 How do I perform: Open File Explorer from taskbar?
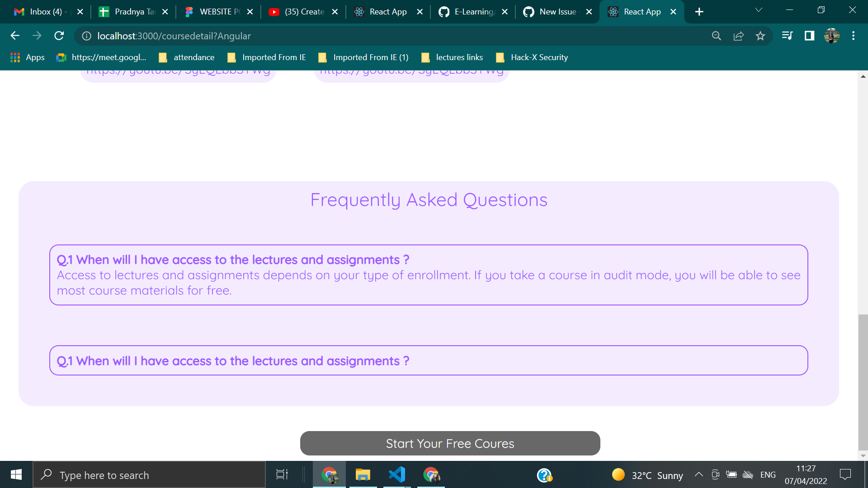tap(363, 475)
